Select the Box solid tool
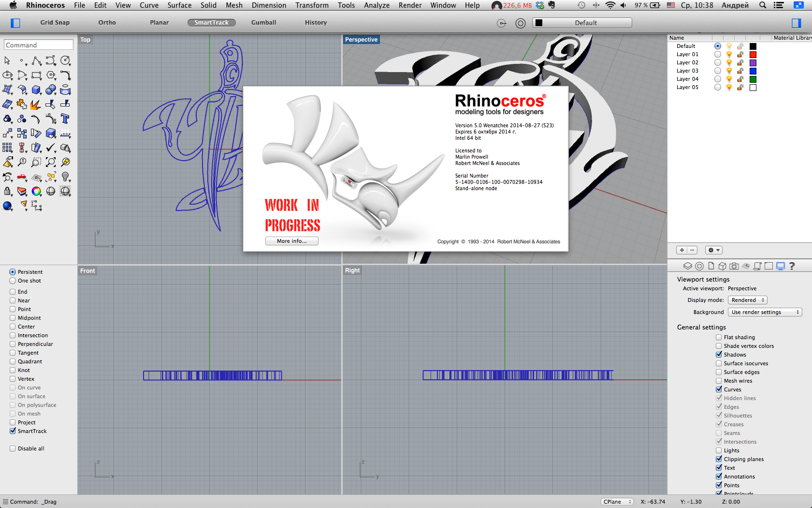This screenshot has height=508, width=812. pos(36,90)
